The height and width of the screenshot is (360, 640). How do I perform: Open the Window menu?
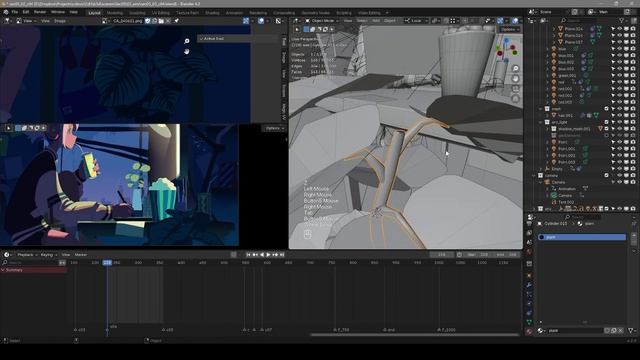pyautogui.click(x=58, y=12)
